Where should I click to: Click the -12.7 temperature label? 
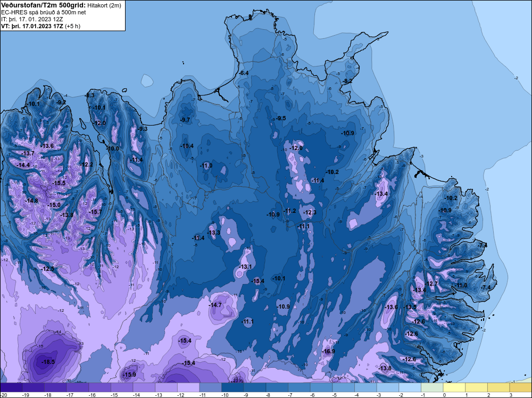pyautogui.click(x=431, y=284)
